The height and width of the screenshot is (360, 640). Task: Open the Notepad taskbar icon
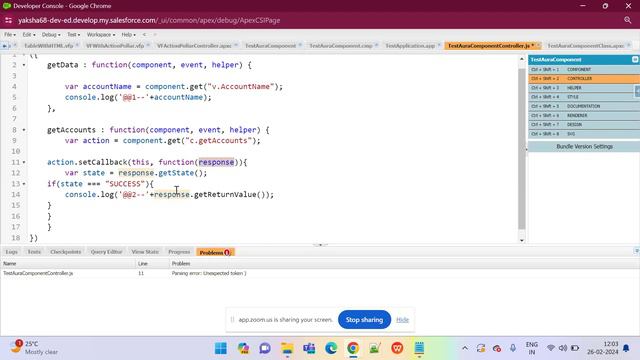point(419,348)
